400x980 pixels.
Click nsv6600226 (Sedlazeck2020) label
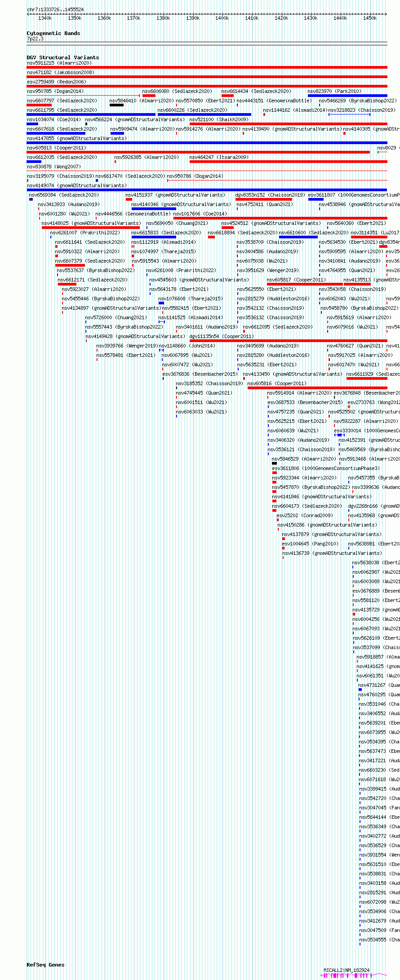click(192, 110)
